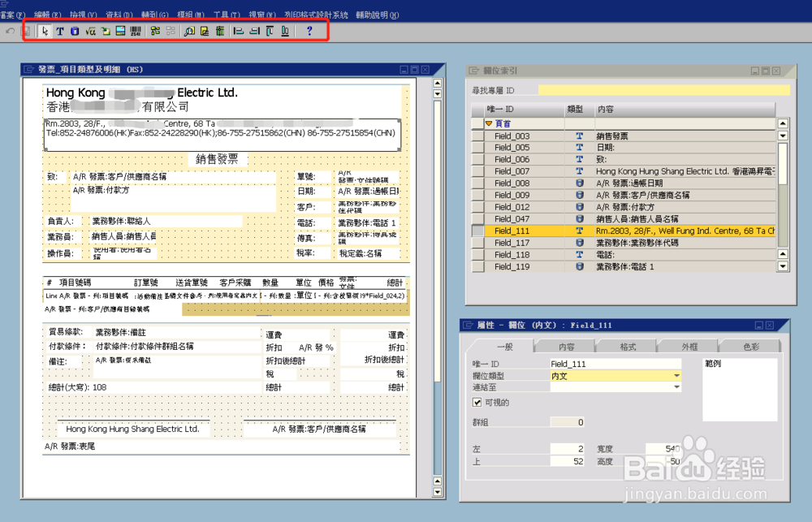812x522 pixels.
Task: Select the Formula field tool
Action: 89,31
